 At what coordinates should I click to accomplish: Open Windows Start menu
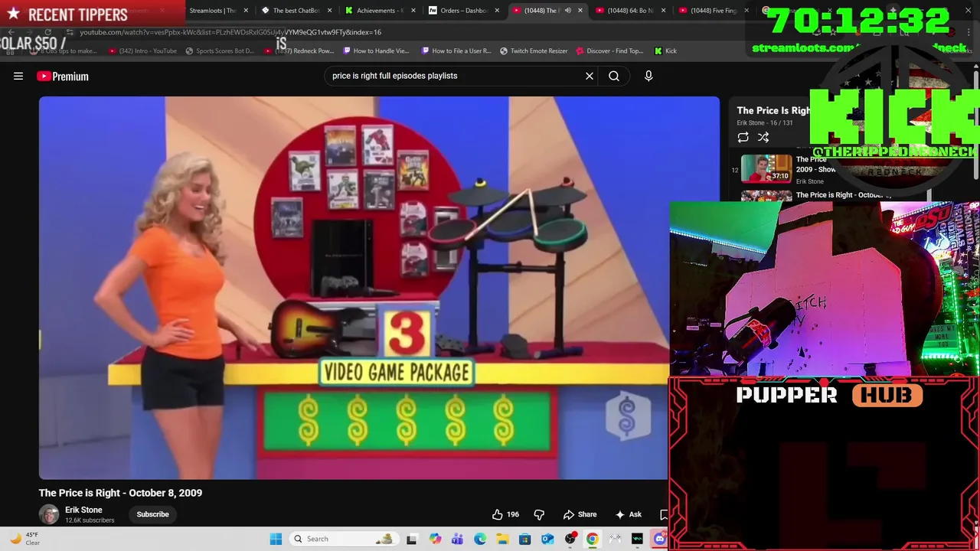tap(276, 539)
